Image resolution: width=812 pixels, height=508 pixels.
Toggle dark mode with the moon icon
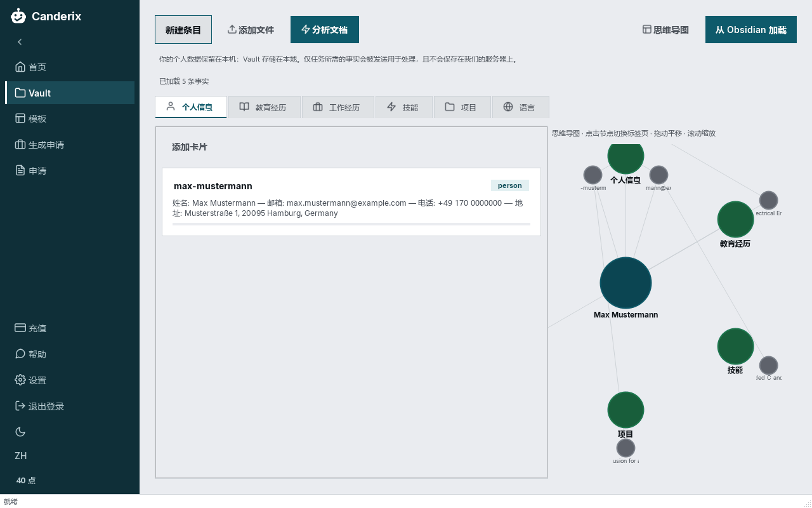point(20,432)
